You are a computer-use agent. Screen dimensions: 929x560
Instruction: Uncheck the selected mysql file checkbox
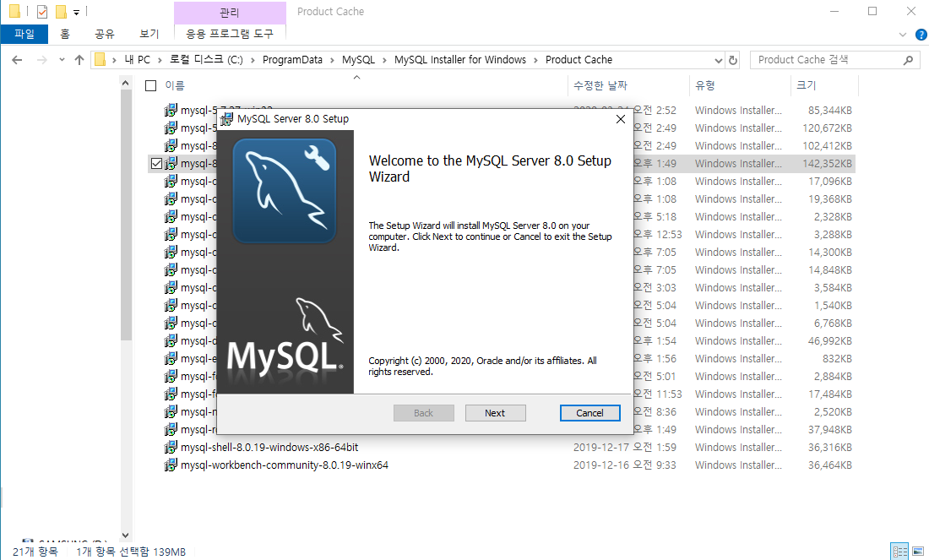coord(156,164)
